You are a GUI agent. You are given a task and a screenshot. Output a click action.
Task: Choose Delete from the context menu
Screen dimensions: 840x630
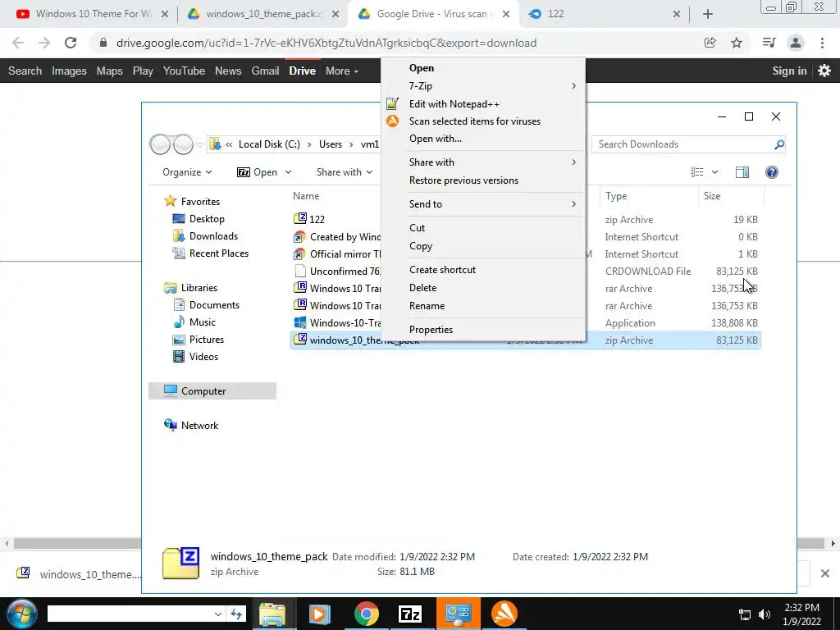tap(422, 288)
